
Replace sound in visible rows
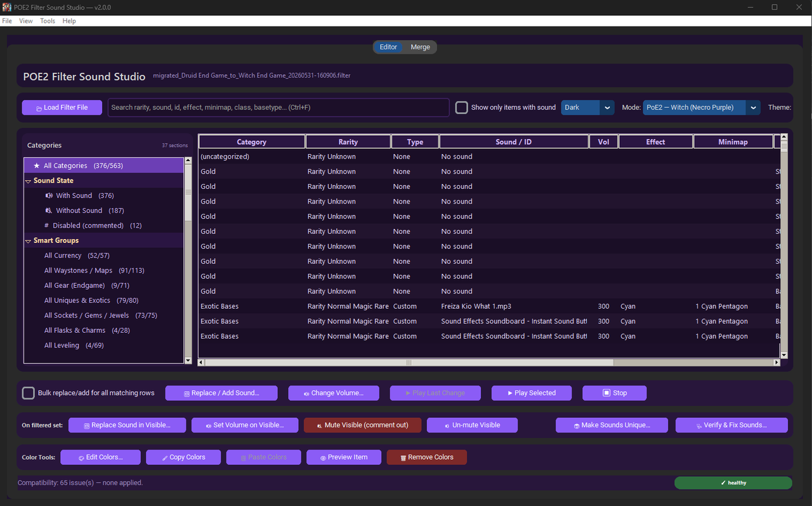[128, 425]
